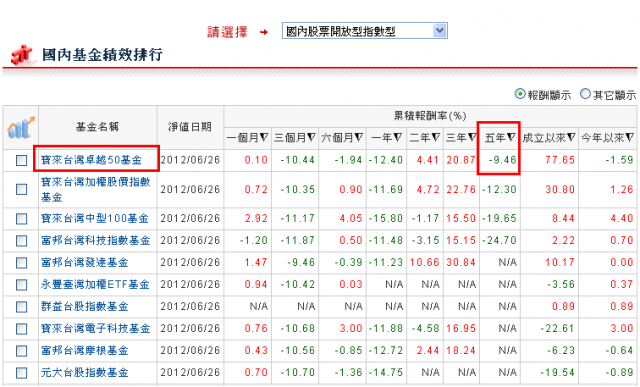
Task: Open the 寶來台灣電子科技基金 link
Action: [96, 329]
